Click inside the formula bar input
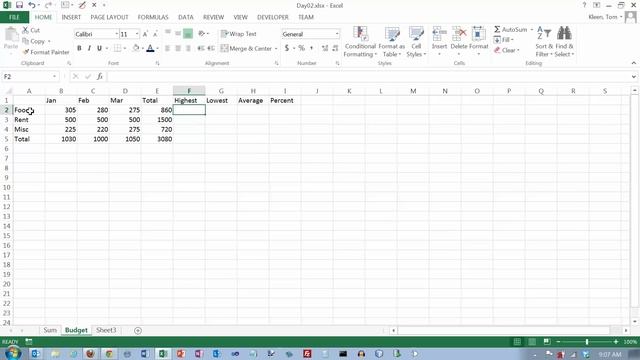Viewport: 640px width, 360px height. click(367, 76)
